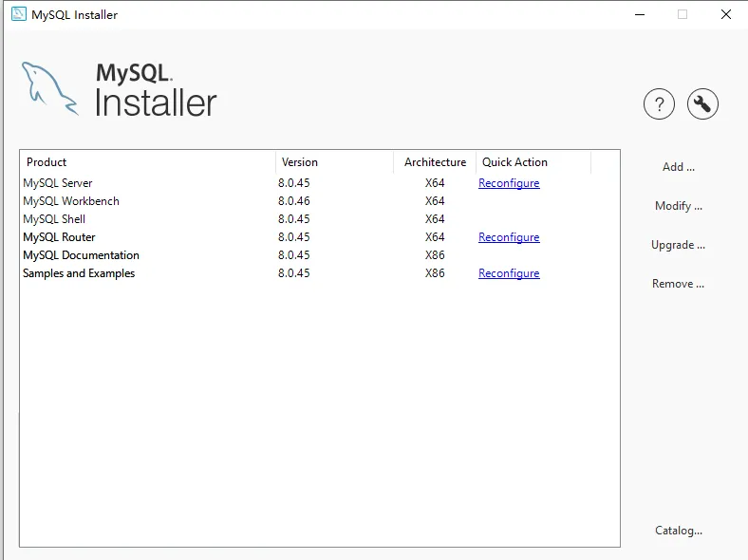748x560 pixels.
Task: Click the MySQL Installer title bar icon
Action: [x=19, y=14]
